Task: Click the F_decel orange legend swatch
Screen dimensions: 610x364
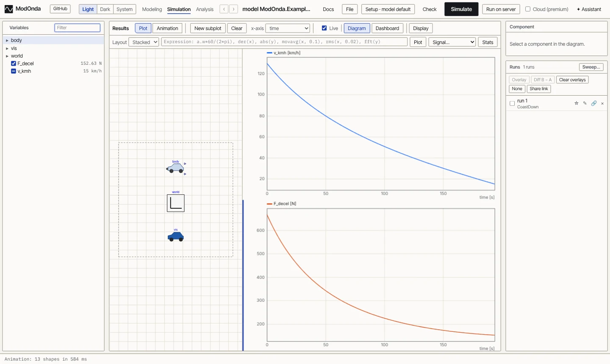Action: pyautogui.click(x=269, y=204)
